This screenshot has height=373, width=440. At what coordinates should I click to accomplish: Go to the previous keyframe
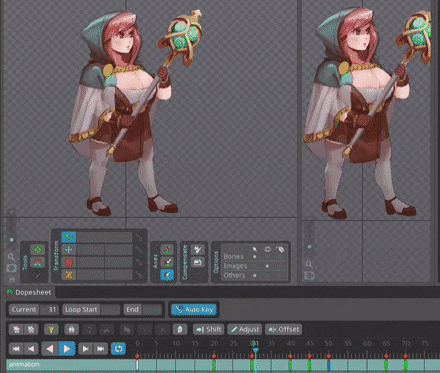tap(31, 349)
